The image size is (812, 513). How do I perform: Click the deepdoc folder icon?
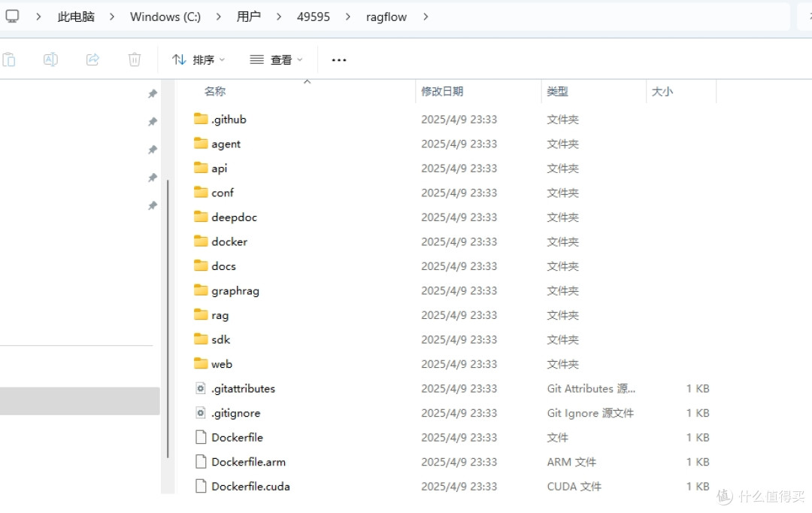tap(201, 217)
